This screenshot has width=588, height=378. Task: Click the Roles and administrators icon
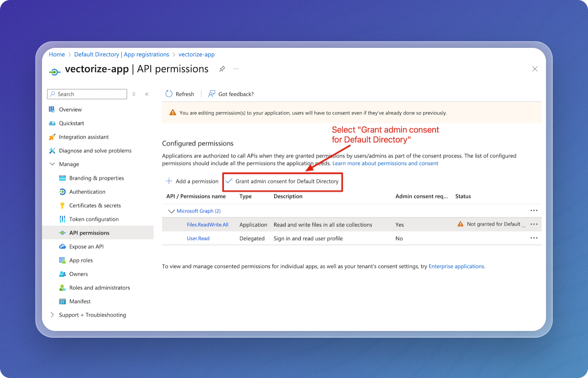tap(63, 288)
